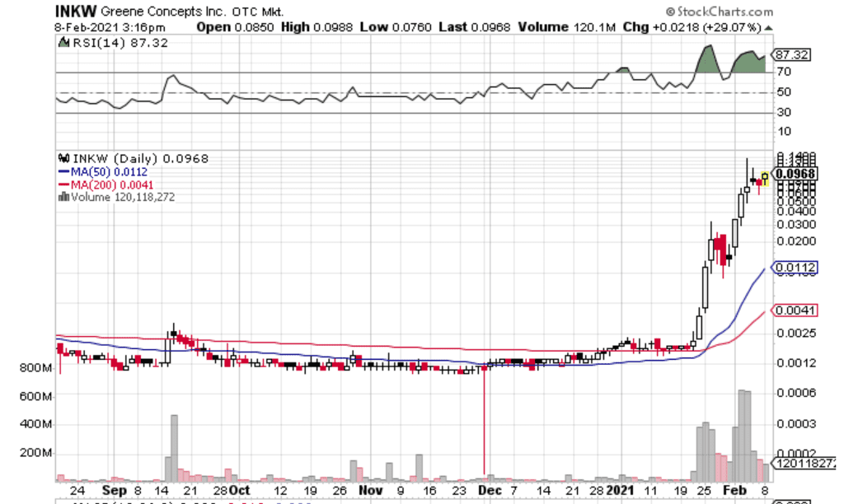Click the RSI mountain icon beside RSI(14)
Viewport: 844px width, 504px height.
point(64,43)
